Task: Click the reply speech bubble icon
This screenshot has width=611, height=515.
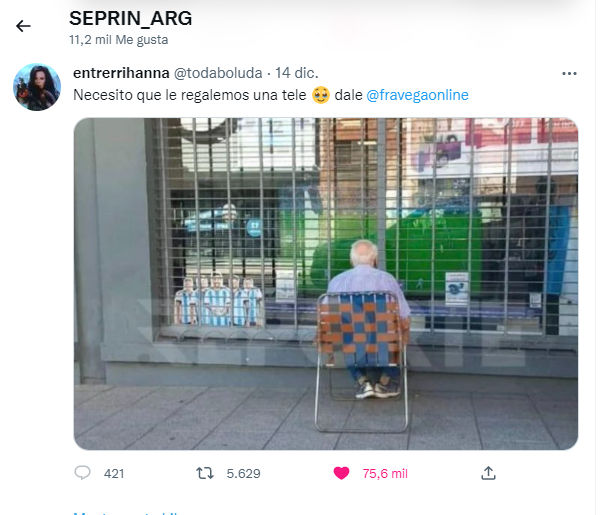Action: (x=82, y=473)
